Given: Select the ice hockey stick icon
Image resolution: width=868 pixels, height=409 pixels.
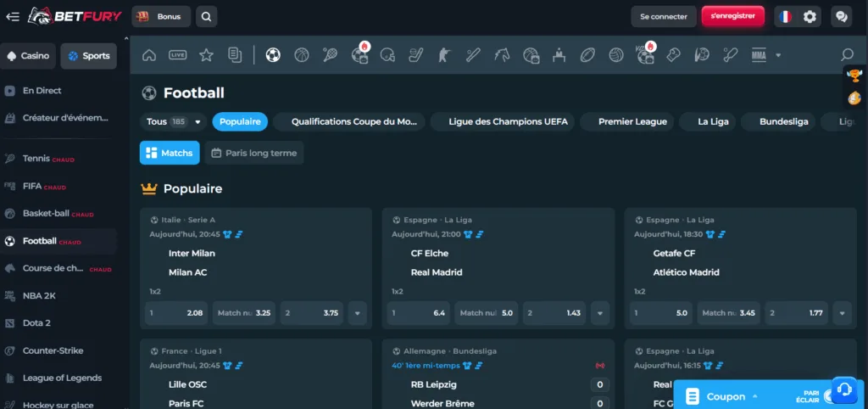Looking at the screenshot, I should (416, 55).
